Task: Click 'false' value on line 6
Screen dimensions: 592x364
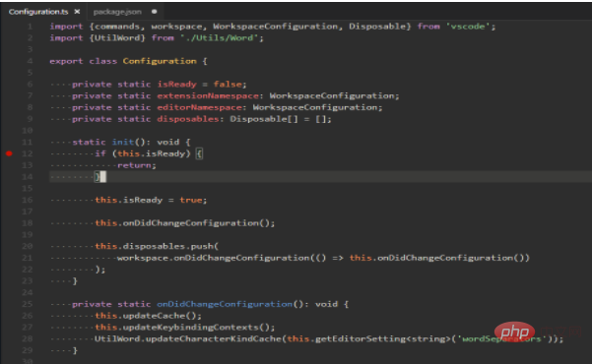Action: click(228, 85)
